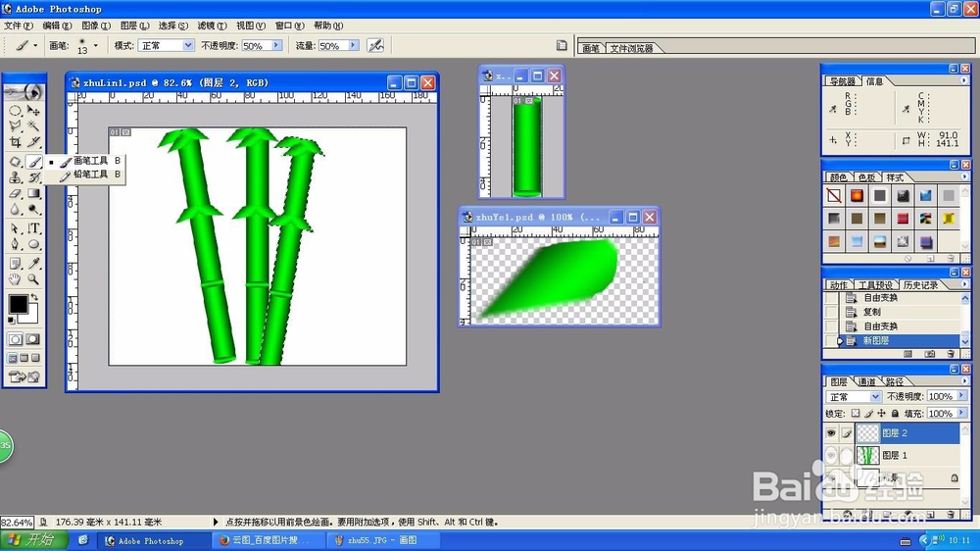The image size is (980, 551).
Task: Select the Elliptical Marquee tool
Action: (15, 111)
